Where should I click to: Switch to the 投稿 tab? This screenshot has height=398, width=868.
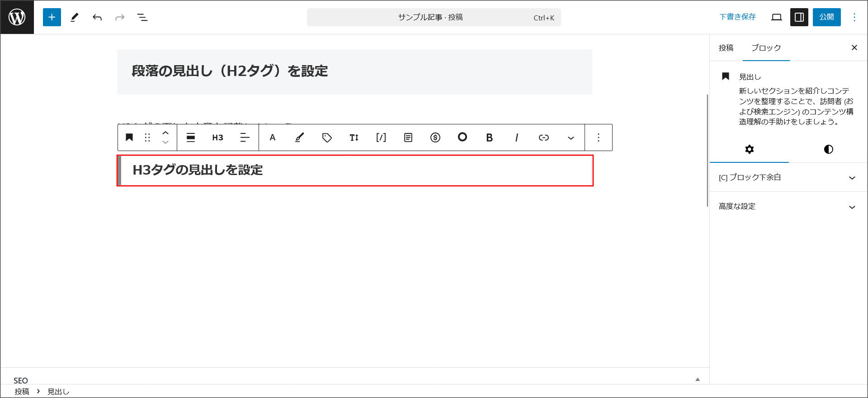click(726, 48)
